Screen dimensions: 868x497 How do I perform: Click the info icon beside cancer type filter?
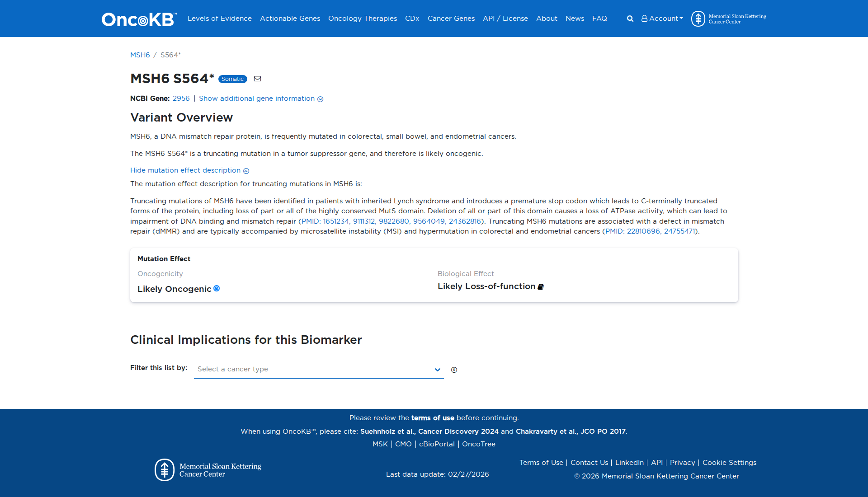point(454,370)
